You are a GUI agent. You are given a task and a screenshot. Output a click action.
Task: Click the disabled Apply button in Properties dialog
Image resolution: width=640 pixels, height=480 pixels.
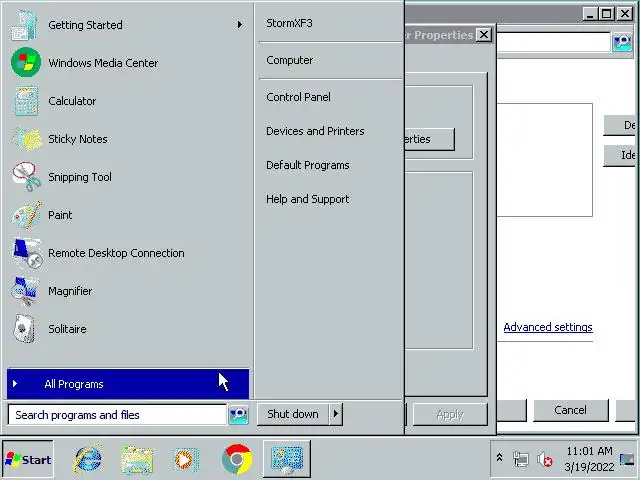point(450,414)
